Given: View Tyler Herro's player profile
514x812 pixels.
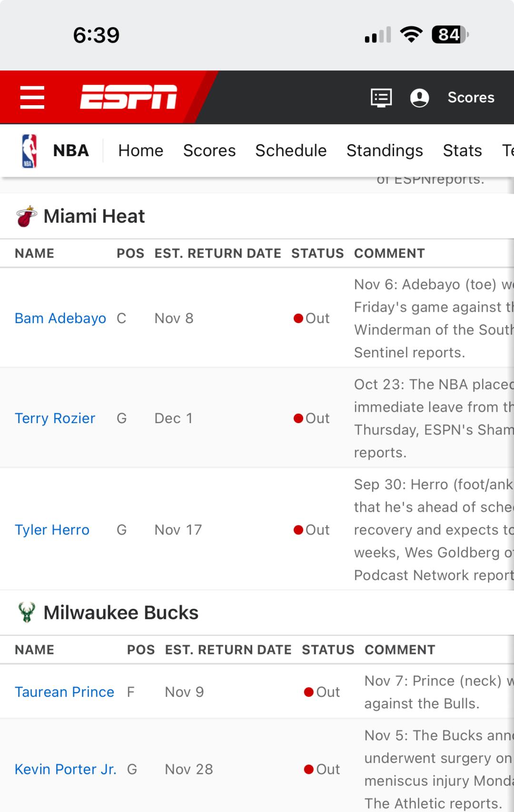Looking at the screenshot, I should [x=52, y=530].
